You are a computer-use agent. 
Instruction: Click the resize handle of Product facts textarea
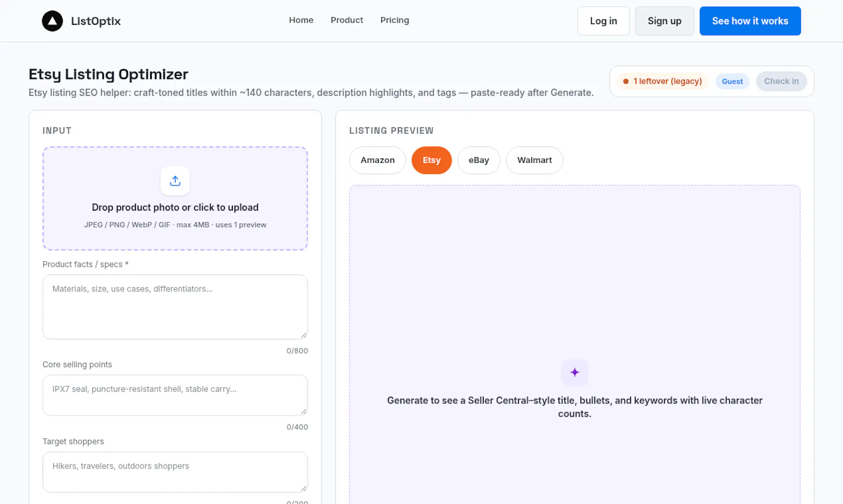click(303, 335)
